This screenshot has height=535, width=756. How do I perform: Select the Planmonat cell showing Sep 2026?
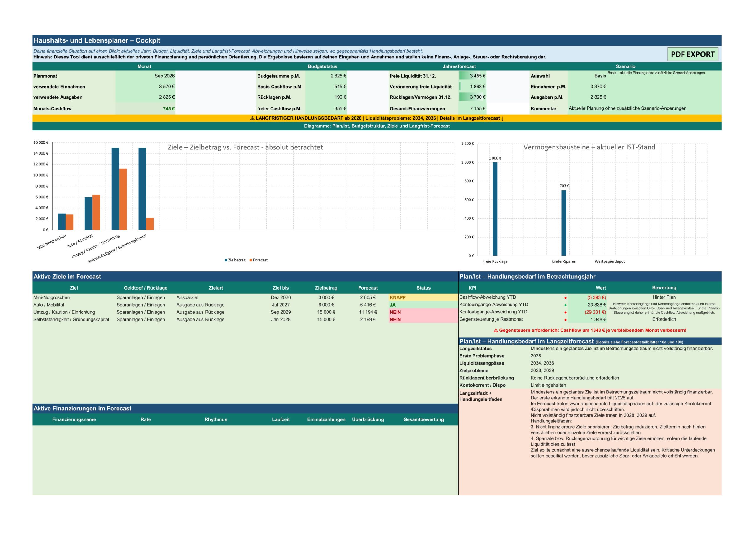click(145, 76)
